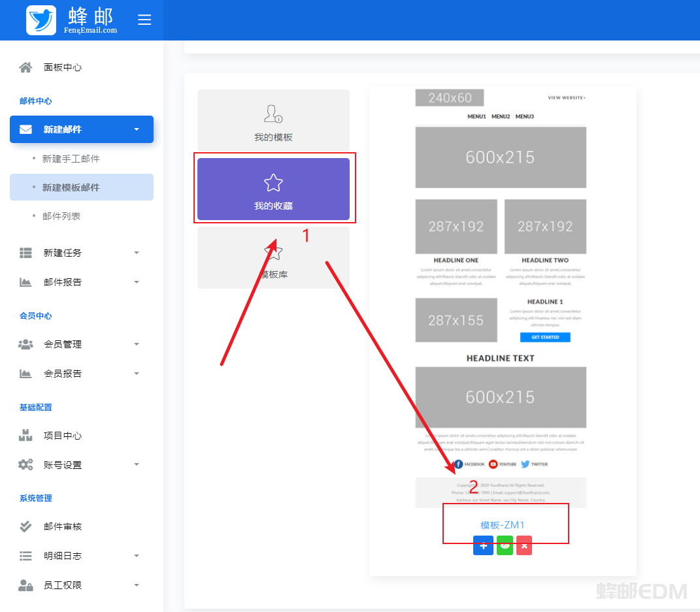
Task: Click the home icon beside 面板中心
Action: (x=25, y=67)
